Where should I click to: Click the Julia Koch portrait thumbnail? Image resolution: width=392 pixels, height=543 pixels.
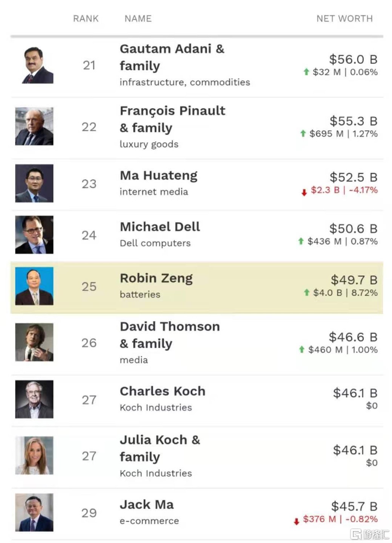coord(34,456)
